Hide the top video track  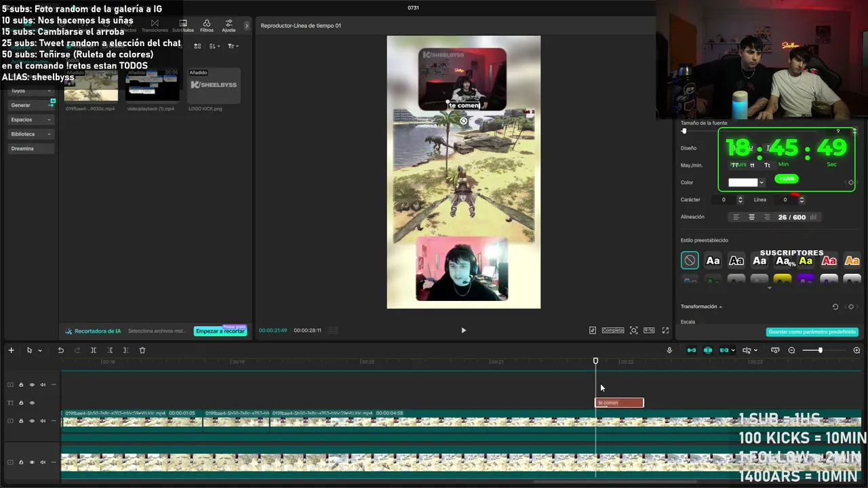point(32,385)
